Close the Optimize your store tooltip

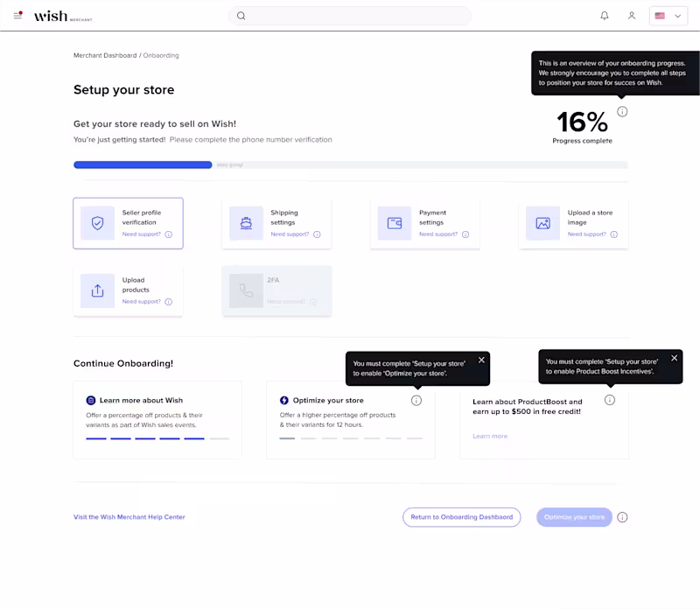[x=481, y=360]
